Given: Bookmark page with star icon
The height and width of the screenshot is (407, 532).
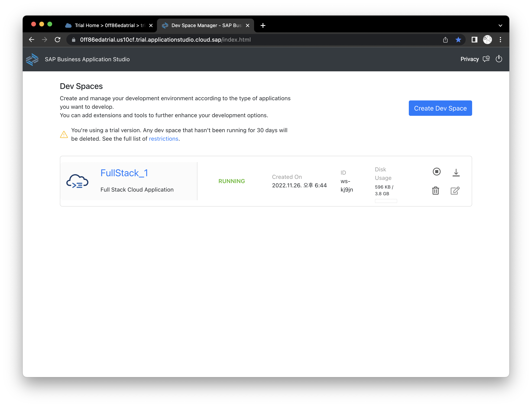Looking at the screenshot, I should (x=458, y=40).
